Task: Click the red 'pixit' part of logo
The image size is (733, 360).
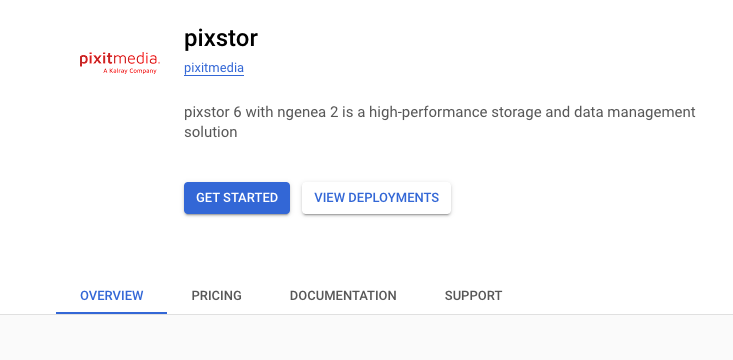Action: point(96,59)
